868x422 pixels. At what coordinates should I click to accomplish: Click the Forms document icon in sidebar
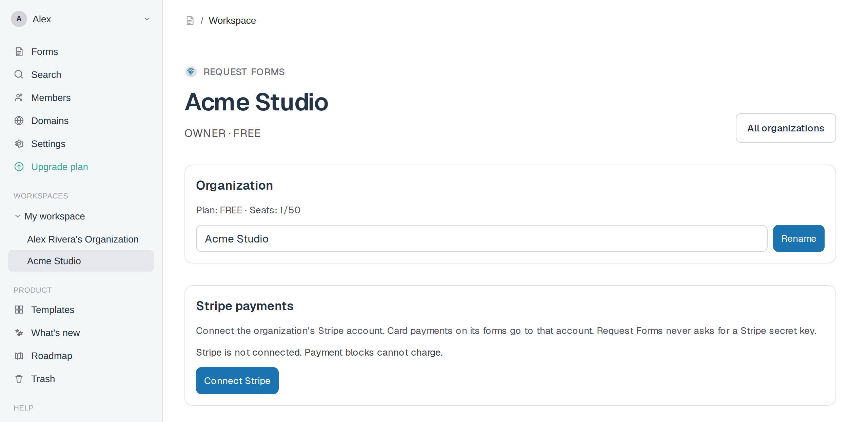[19, 51]
